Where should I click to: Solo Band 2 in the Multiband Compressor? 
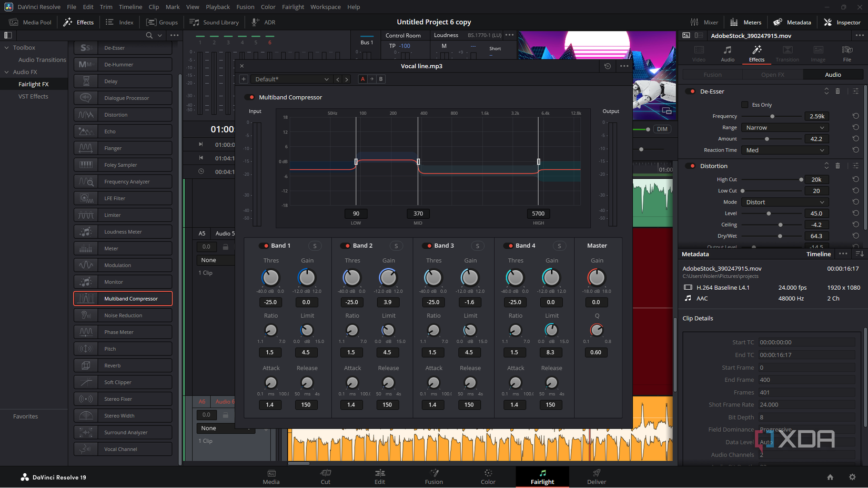396,246
